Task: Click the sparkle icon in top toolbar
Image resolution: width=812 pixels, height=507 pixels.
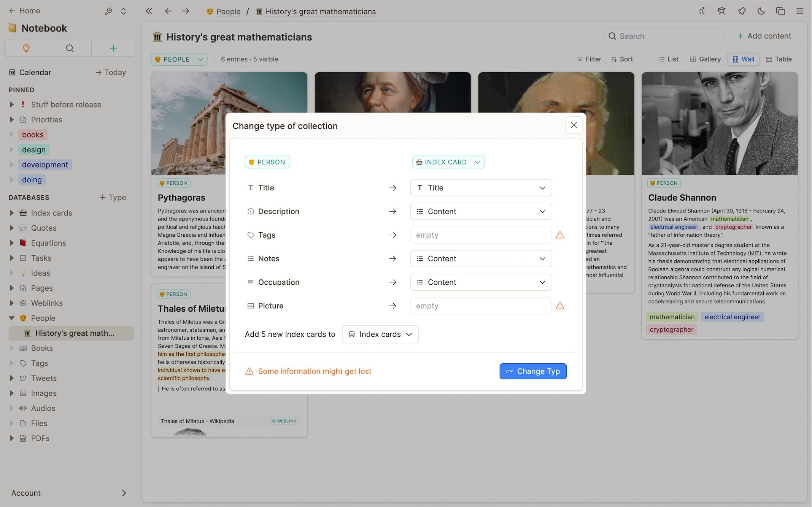Action: [702, 11]
